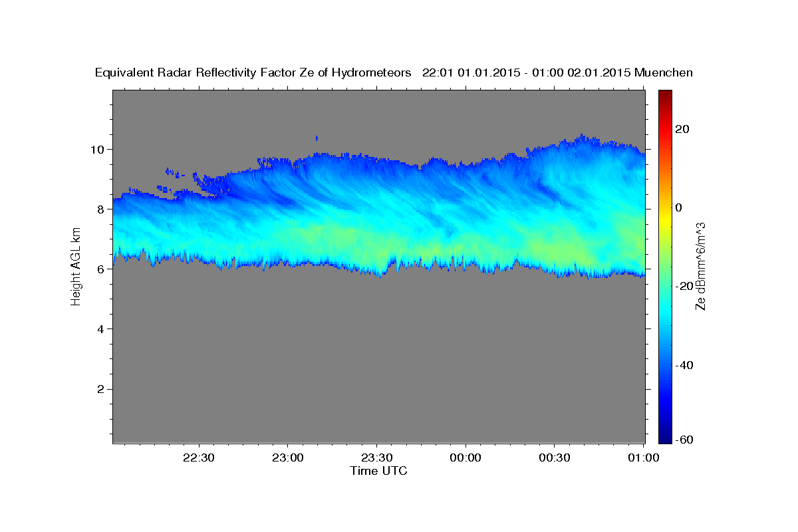Click the date range '22:01 01.01.2015 - 01:00 02.01.2015'
This screenshot has height=532, width=798.
pos(527,73)
